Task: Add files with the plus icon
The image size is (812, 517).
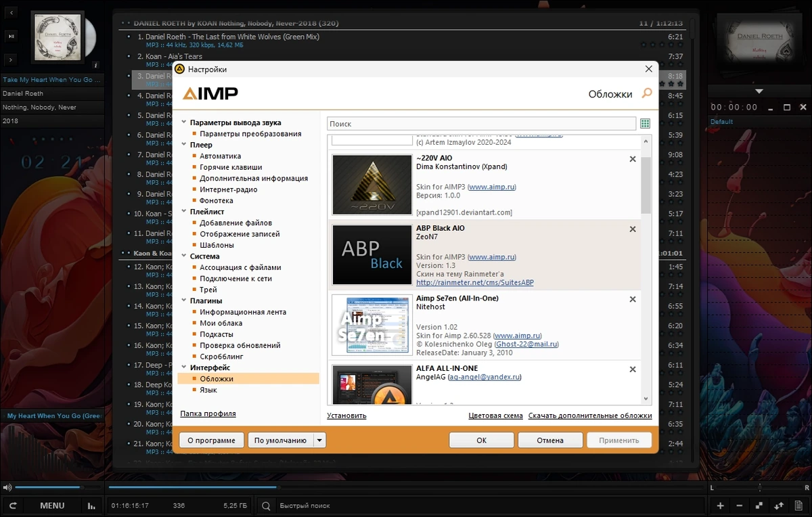Action: 721,505
